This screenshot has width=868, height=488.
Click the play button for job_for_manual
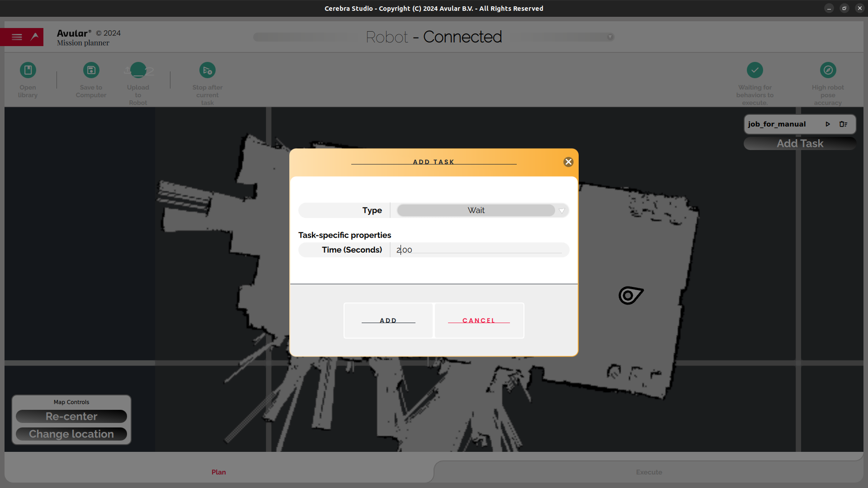pos(828,124)
